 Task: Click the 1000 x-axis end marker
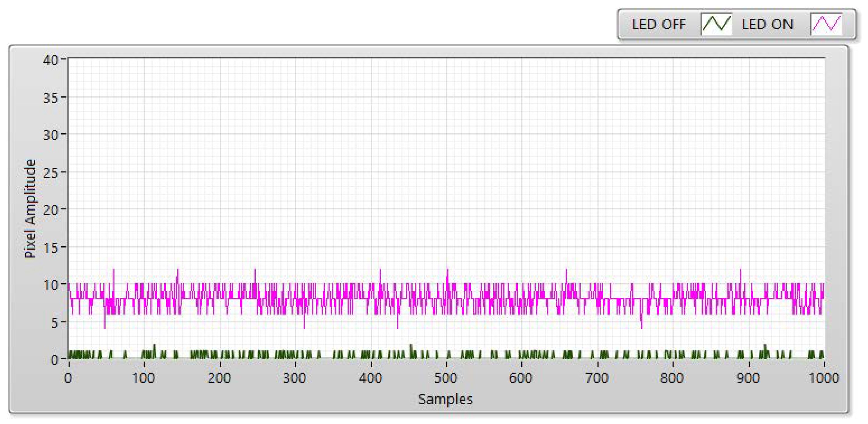(x=824, y=378)
